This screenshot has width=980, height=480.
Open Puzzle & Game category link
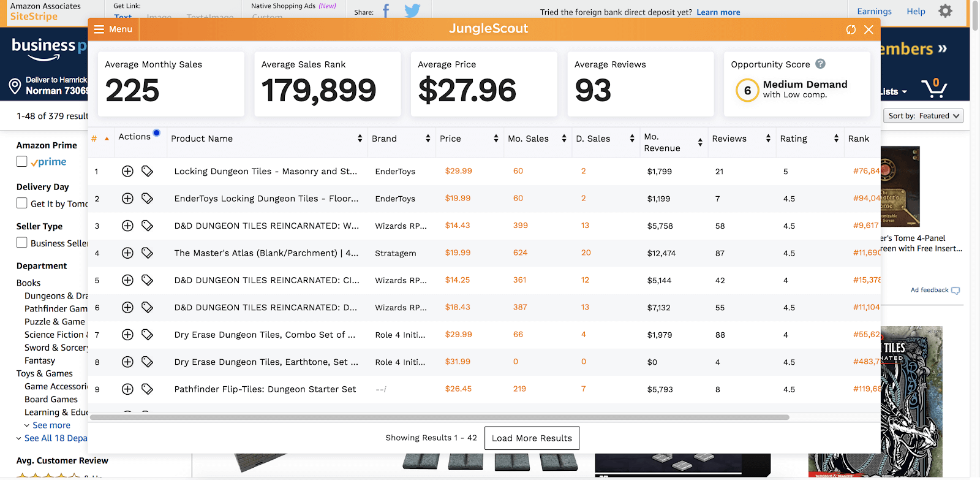[x=55, y=321]
